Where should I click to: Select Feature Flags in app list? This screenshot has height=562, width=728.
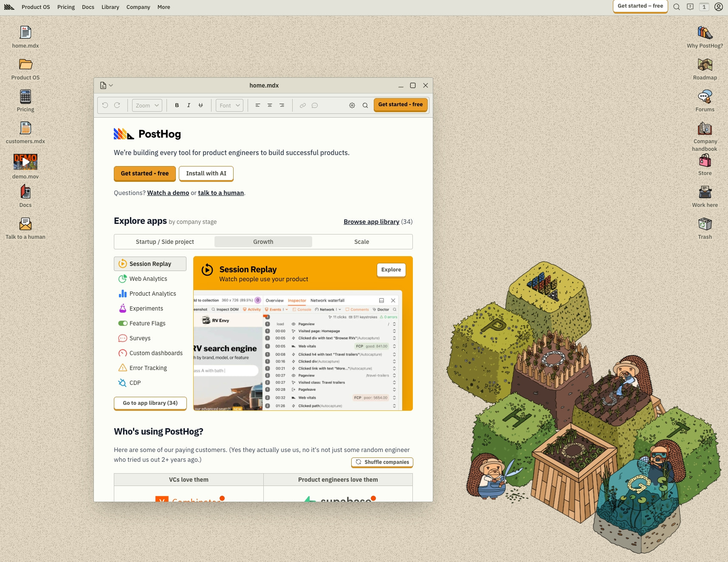pos(150,323)
